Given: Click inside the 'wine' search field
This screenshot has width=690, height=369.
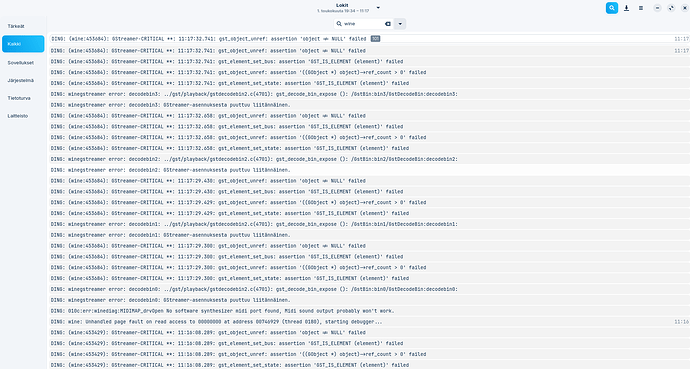Looking at the screenshot, I should click(x=363, y=24).
